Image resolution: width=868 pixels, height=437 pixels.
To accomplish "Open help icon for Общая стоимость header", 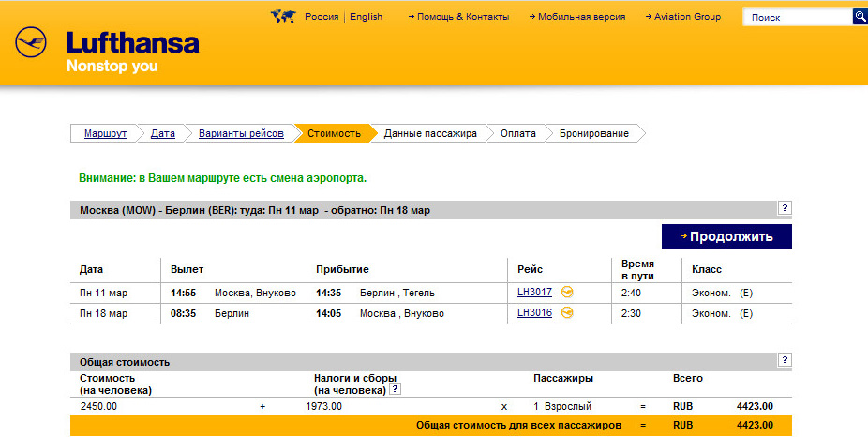I will (x=785, y=359).
